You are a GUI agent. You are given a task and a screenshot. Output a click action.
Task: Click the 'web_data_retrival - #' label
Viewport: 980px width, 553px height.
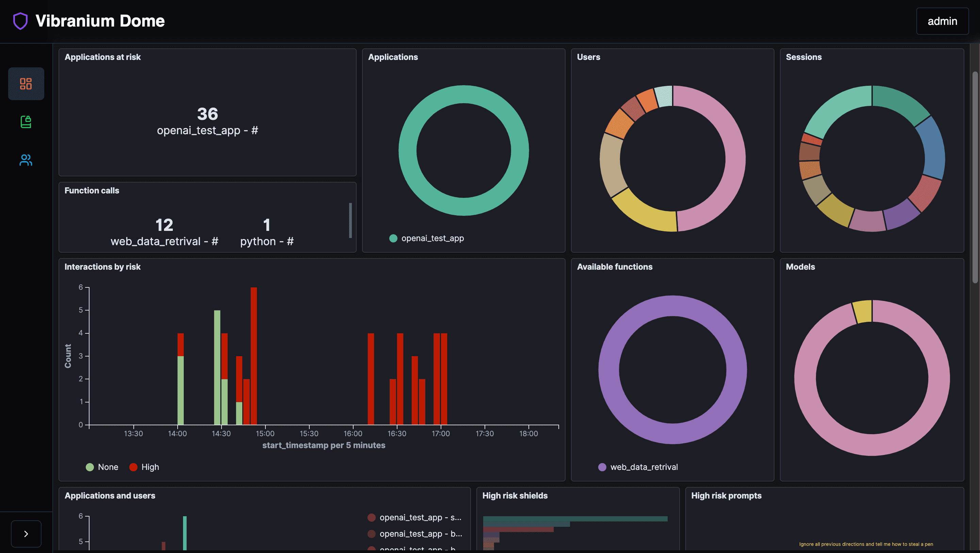pos(164,241)
